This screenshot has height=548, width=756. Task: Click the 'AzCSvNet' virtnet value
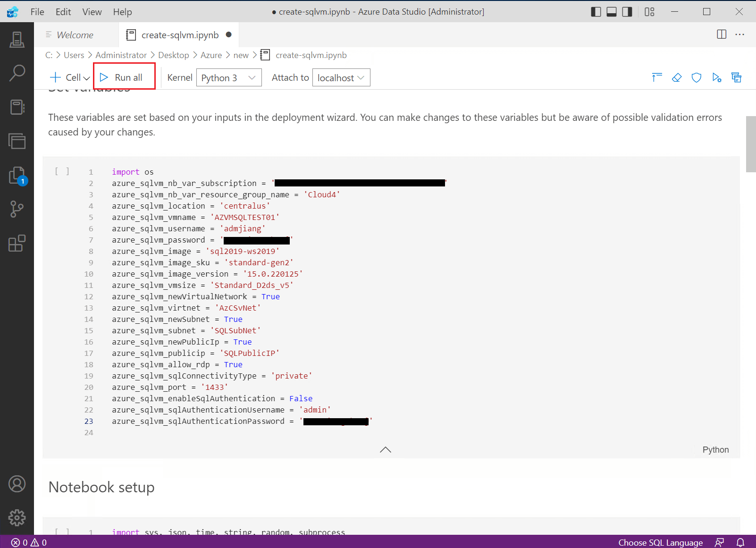[238, 308]
